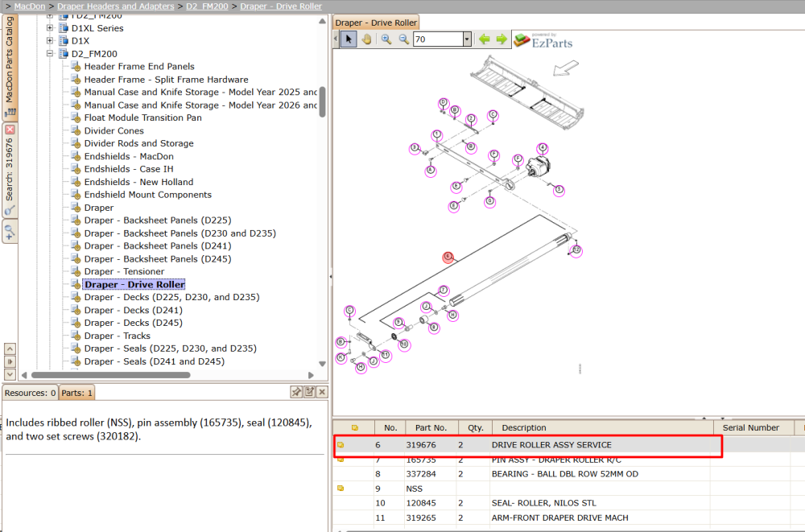Expand the D1XL Series node

[50, 27]
